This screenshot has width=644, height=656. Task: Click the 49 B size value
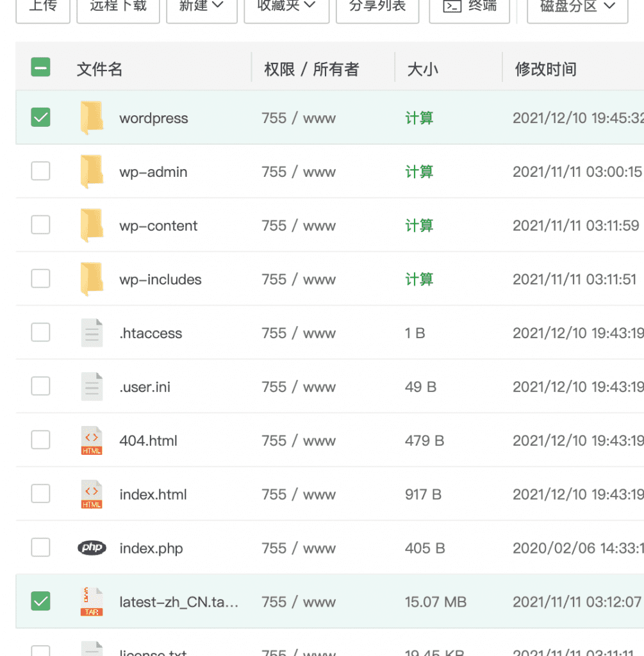pyautogui.click(x=420, y=387)
